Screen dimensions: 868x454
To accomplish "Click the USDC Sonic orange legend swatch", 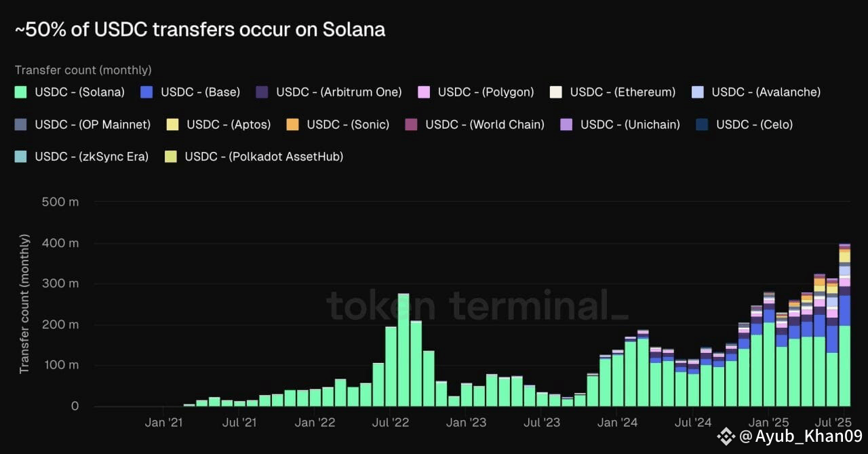I will [292, 124].
